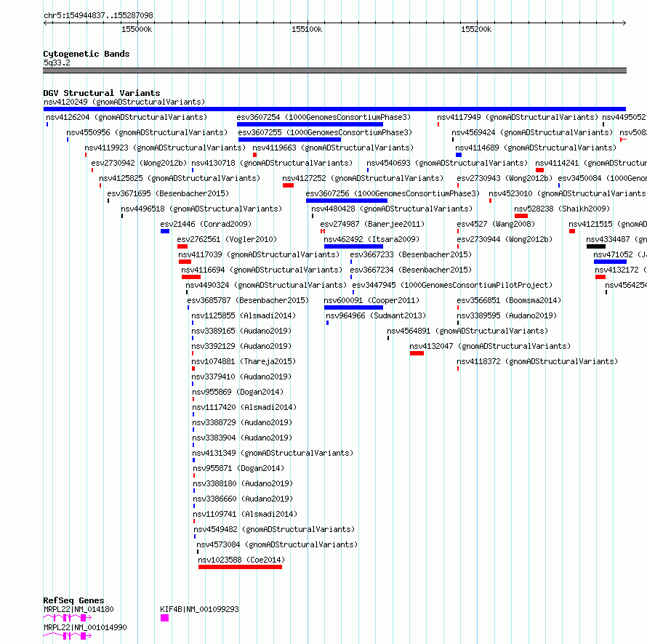
Task: Click the 5q33.2 band label
Action: [57, 63]
